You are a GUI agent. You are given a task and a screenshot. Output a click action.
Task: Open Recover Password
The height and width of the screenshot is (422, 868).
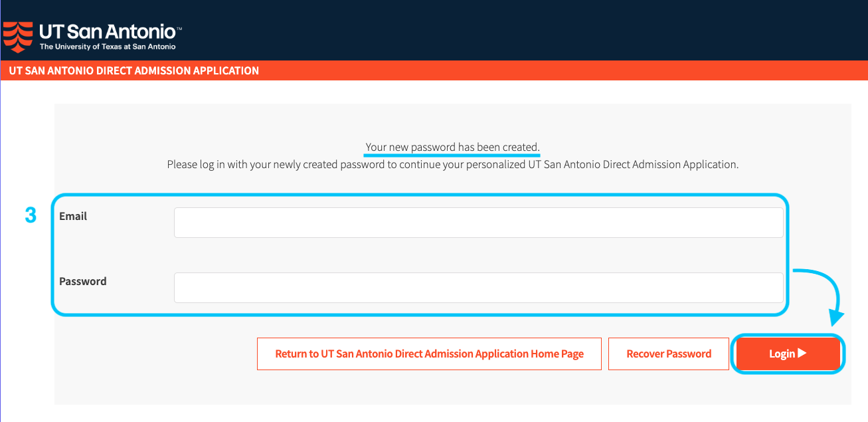click(x=668, y=354)
